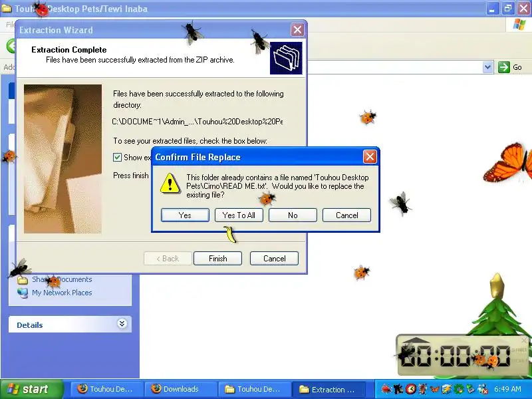Restore down the Explorer window
Viewport: 532px width, 399px height.
[508, 9]
